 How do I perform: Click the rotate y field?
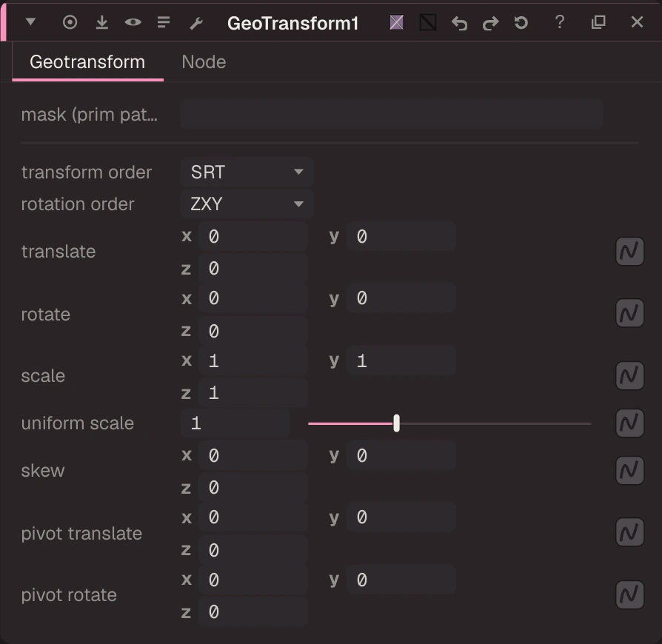coord(401,298)
